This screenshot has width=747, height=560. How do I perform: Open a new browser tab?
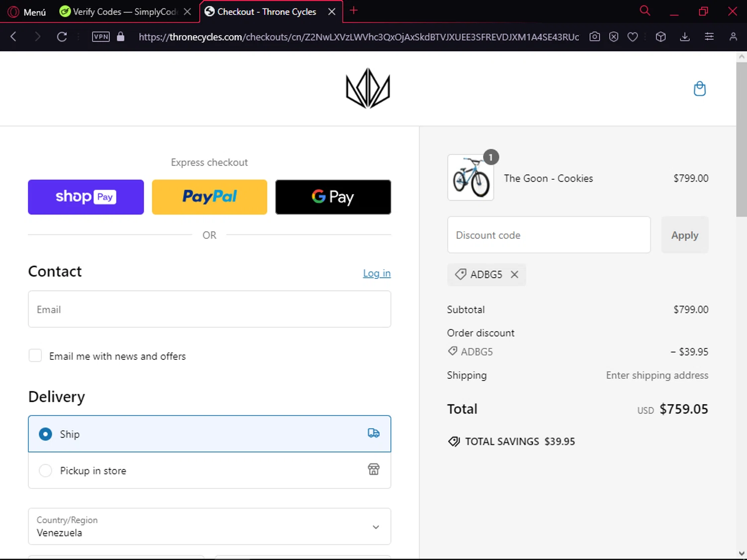[x=354, y=10]
